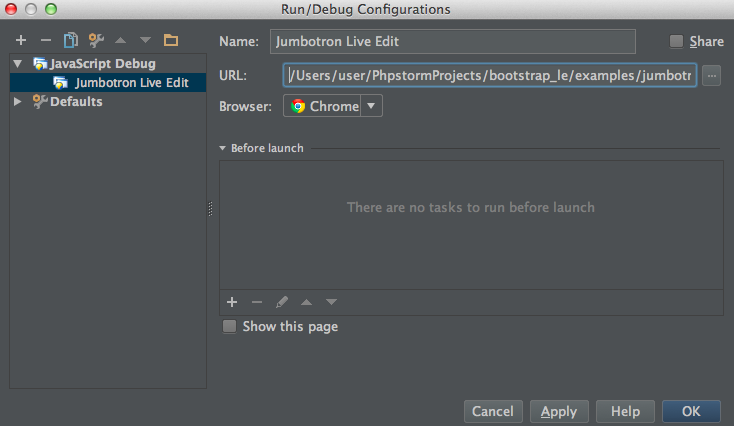Image resolution: width=734 pixels, height=426 pixels.
Task: Open the edit defaults wrench icon
Action: tap(96, 40)
